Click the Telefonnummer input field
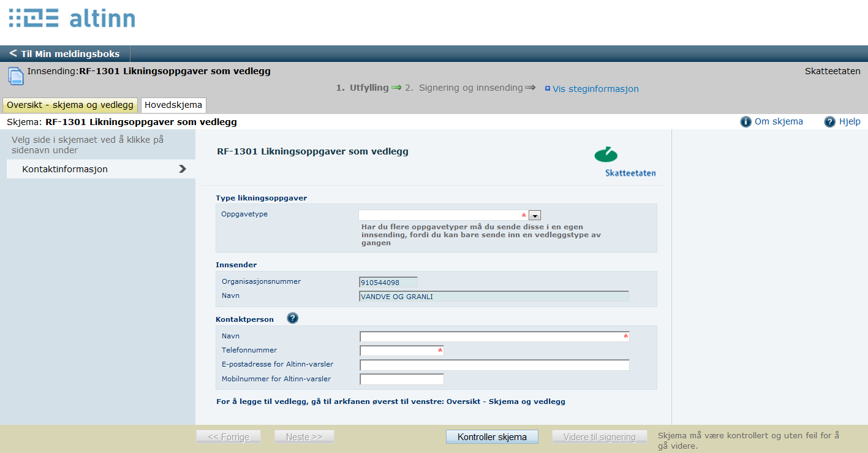 click(x=401, y=351)
